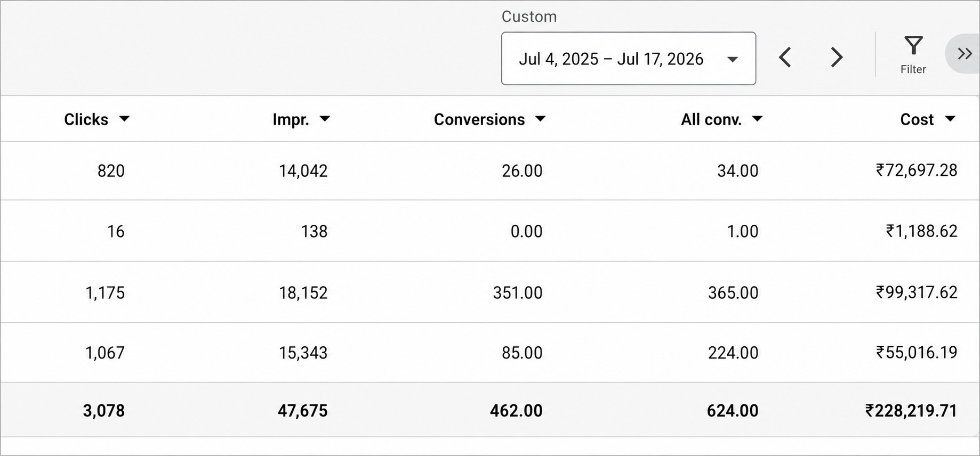Open Clicks column dropdown arrow
980x456 pixels.
pyautogui.click(x=124, y=119)
